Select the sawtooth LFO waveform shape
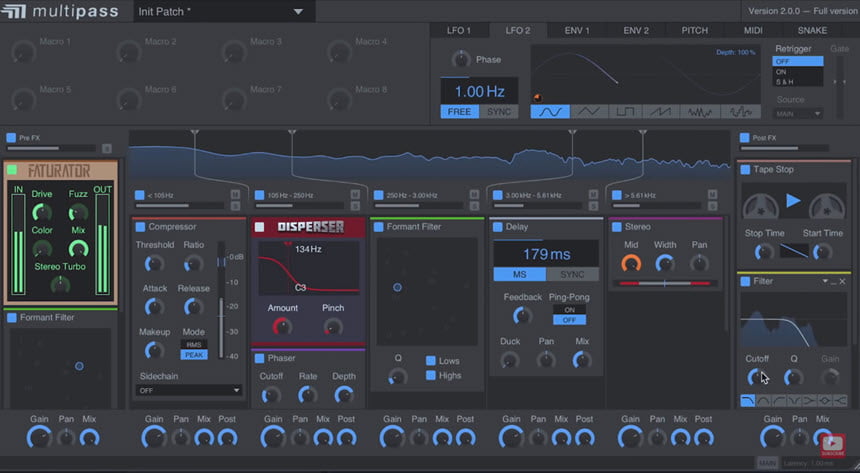Screen dimensions: 860x473 click(x=661, y=112)
